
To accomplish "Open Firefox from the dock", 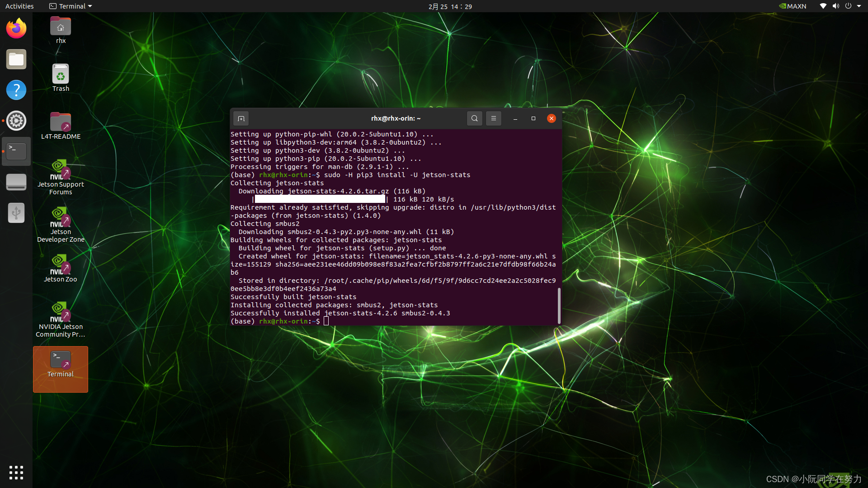I will tap(16, 29).
